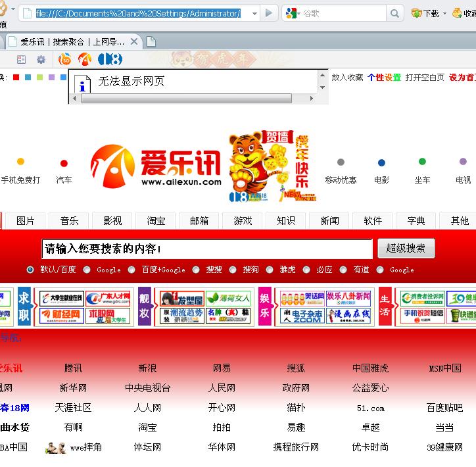Open the 中央电视台 site link
This screenshot has width=476, height=467.
pos(147,388)
